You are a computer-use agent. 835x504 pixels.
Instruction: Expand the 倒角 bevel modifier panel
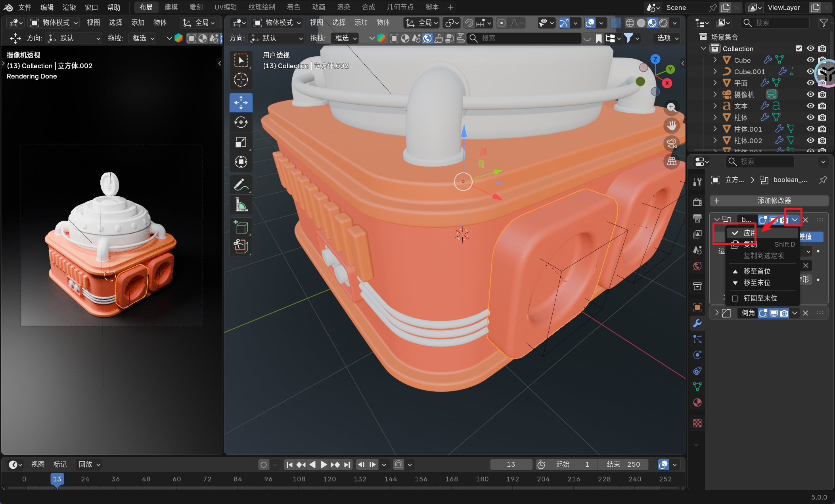click(717, 313)
